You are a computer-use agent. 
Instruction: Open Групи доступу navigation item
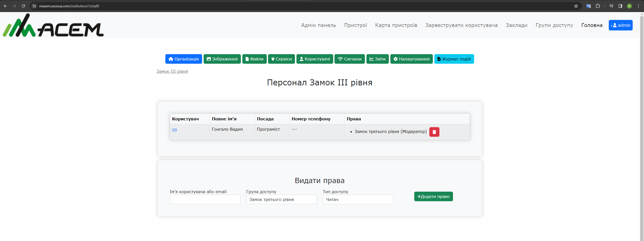pos(554,25)
